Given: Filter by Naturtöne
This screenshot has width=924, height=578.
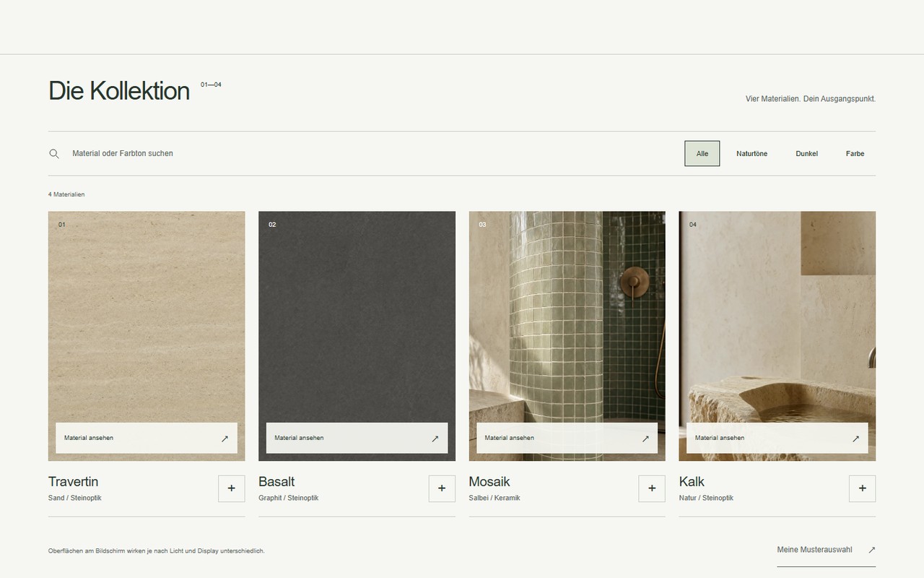Looking at the screenshot, I should [751, 153].
